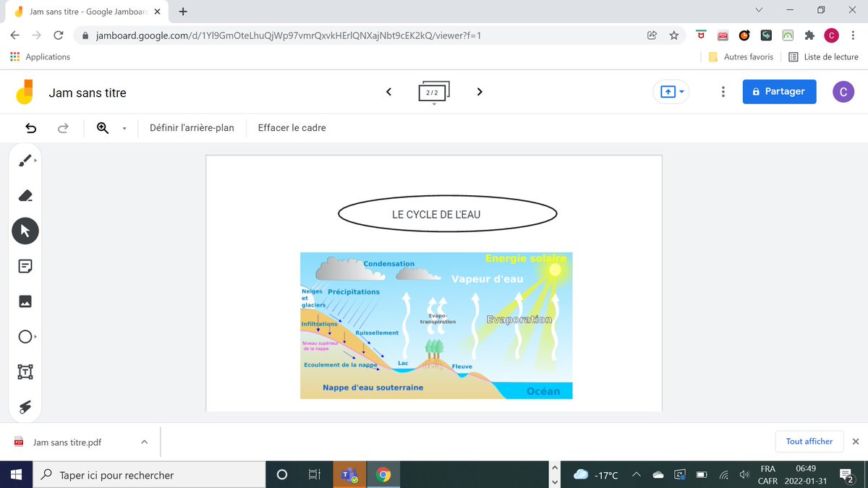Open the McAfee extension icon
The image size is (868, 488).
pyautogui.click(x=701, y=35)
